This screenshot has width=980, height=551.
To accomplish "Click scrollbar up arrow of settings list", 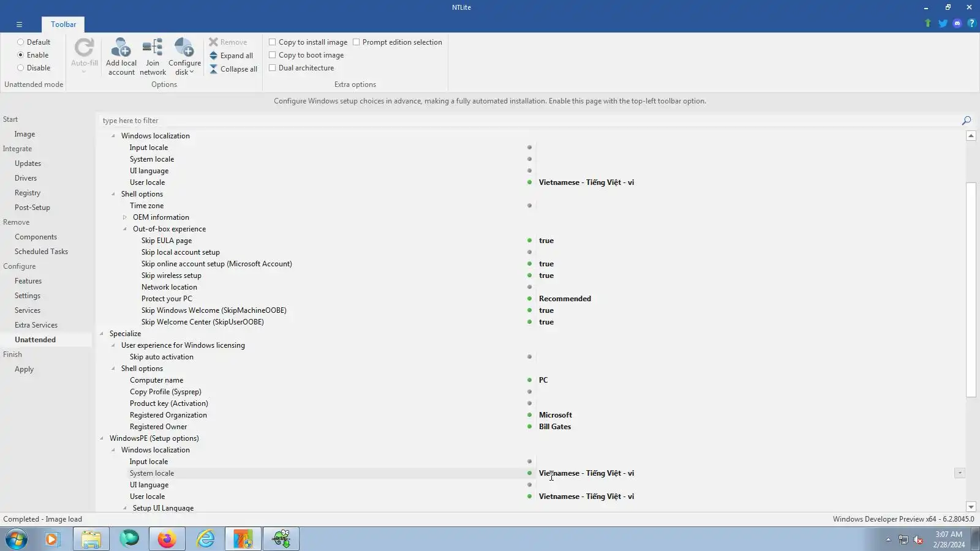I will pos(971,136).
